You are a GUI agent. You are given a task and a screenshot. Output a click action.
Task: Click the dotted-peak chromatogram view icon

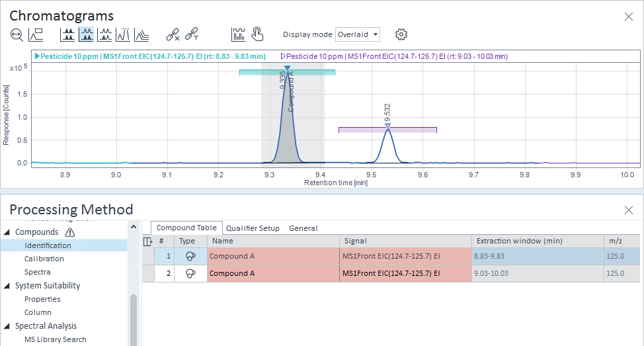[x=123, y=35]
